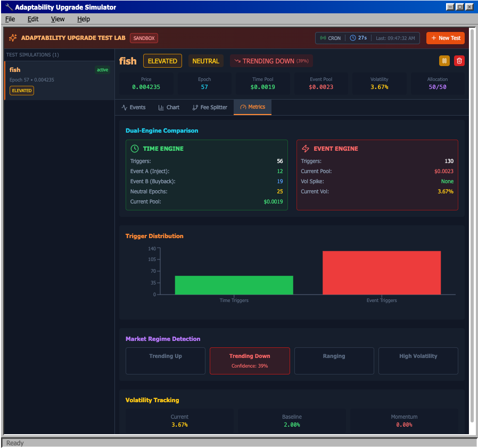Click the TEST SIMULATIONS (1) header
478x448 pixels.
click(x=32, y=55)
